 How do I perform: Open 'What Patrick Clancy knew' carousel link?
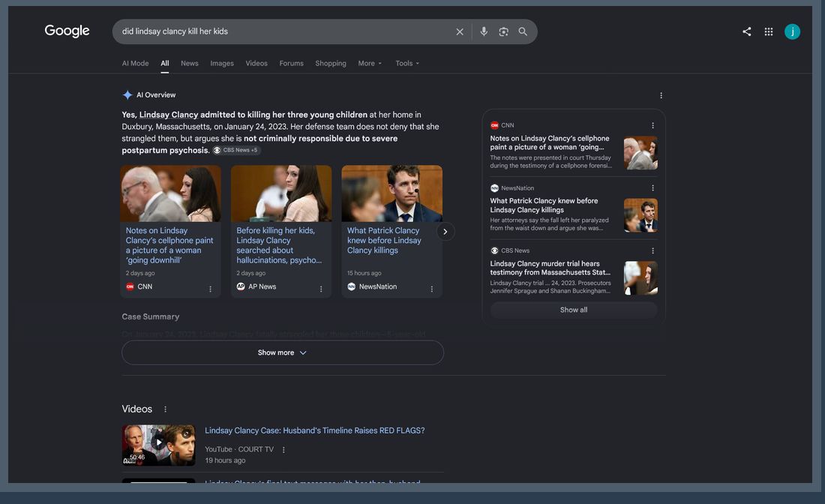[384, 241]
